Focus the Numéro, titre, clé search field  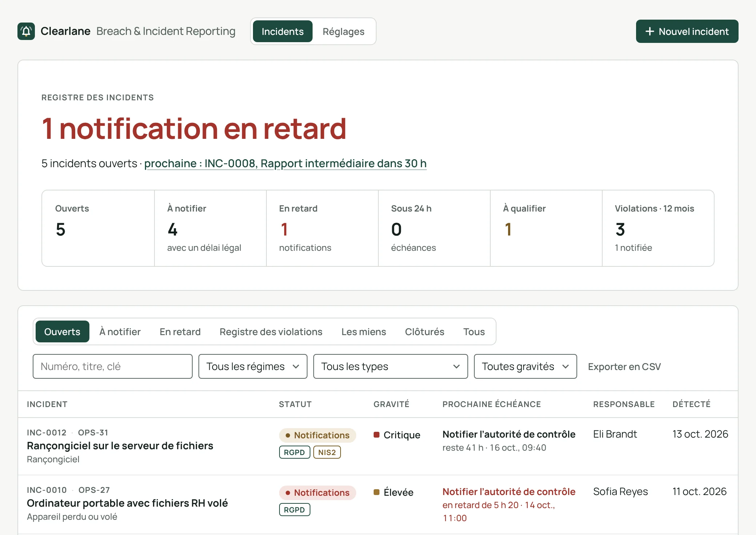(113, 366)
